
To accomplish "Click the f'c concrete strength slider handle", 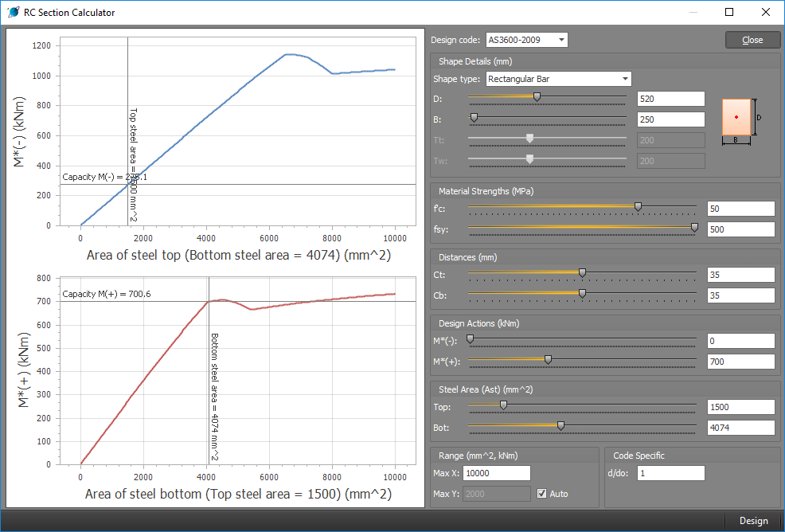I will click(x=638, y=206).
